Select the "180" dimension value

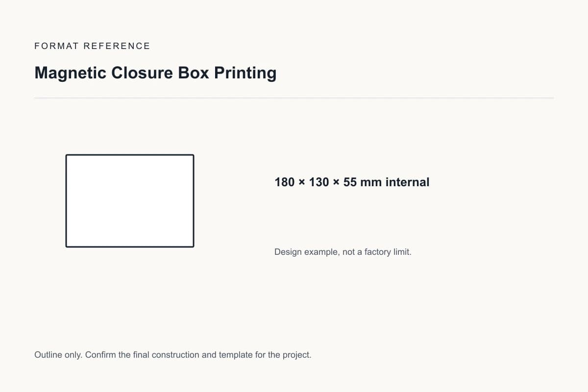pyautogui.click(x=285, y=182)
